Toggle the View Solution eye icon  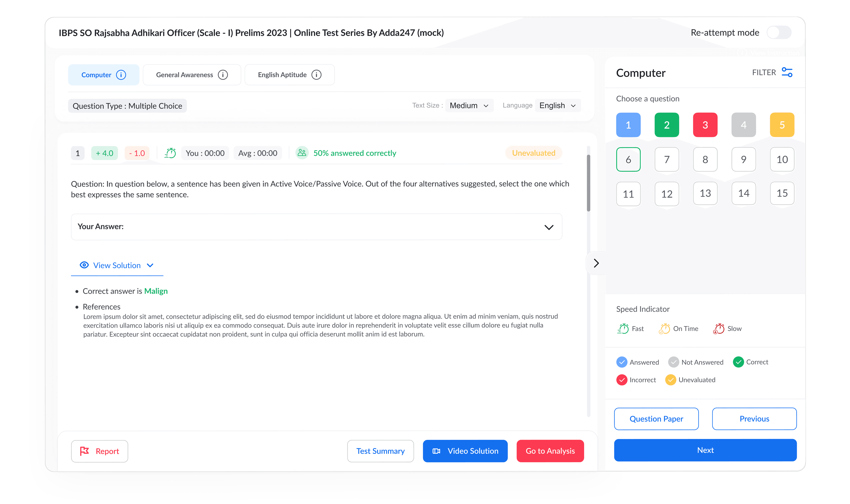point(84,265)
